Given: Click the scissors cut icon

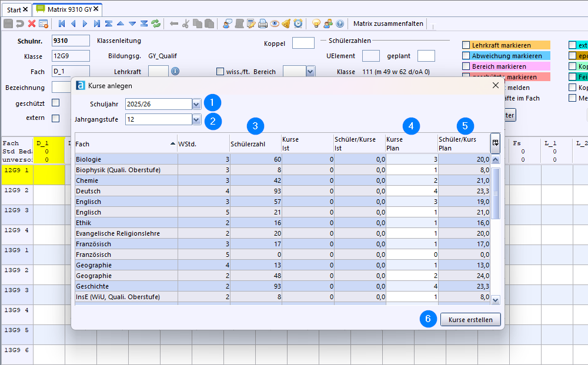Looking at the screenshot, I should [x=186, y=24].
